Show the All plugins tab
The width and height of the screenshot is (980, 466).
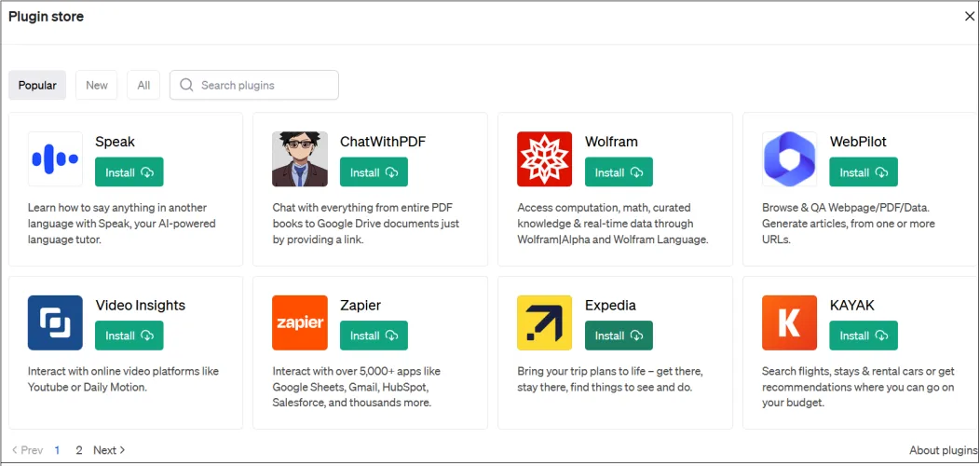pyautogui.click(x=143, y=85)
